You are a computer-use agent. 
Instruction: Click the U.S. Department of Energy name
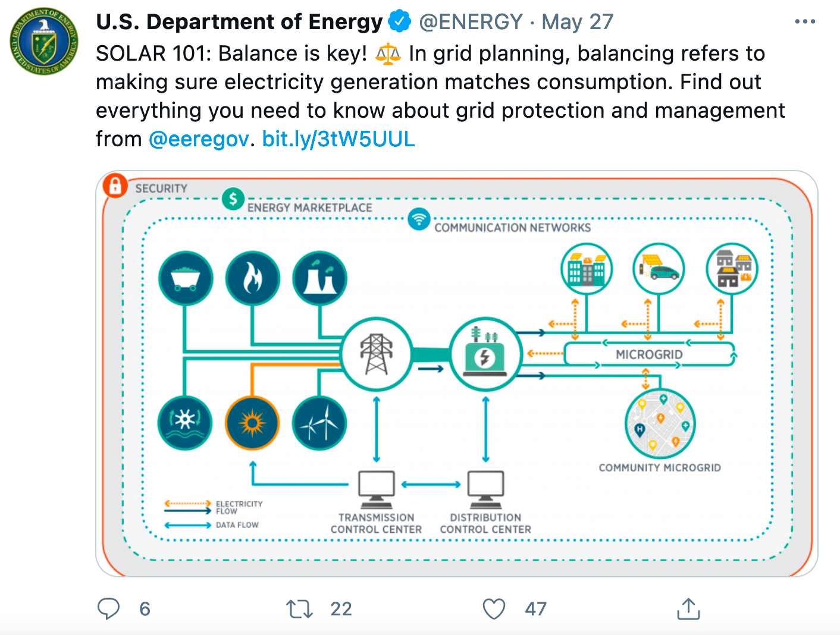pyautogui.click(x=239, y=22)
